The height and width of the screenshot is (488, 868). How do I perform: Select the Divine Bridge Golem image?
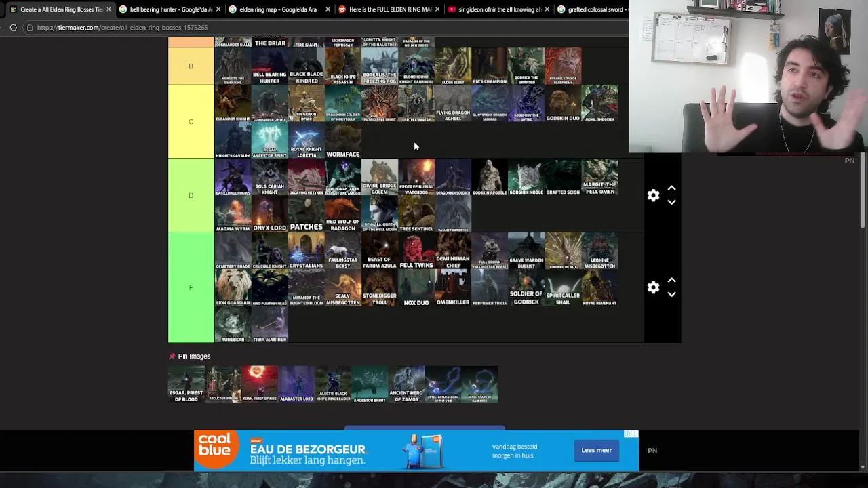380,177
